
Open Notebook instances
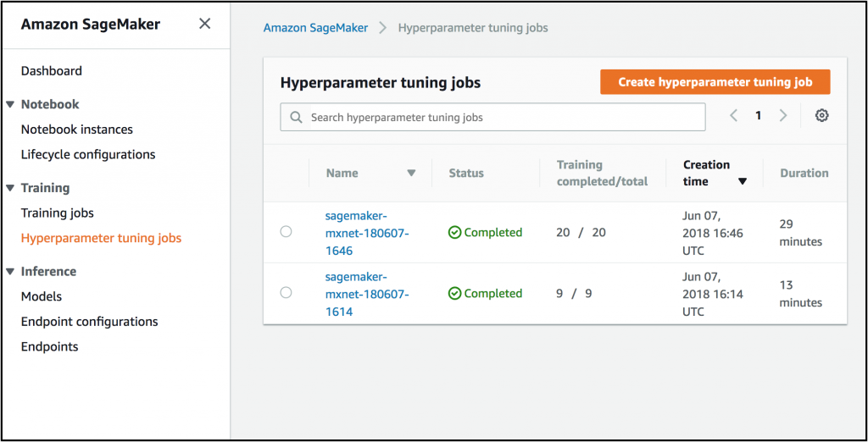coord(77,130)
